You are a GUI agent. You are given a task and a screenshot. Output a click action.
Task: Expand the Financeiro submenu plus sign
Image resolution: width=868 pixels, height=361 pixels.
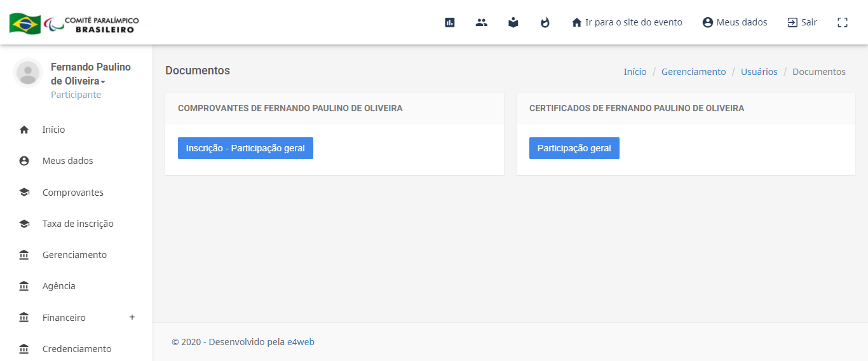click(x=132, y=317)
